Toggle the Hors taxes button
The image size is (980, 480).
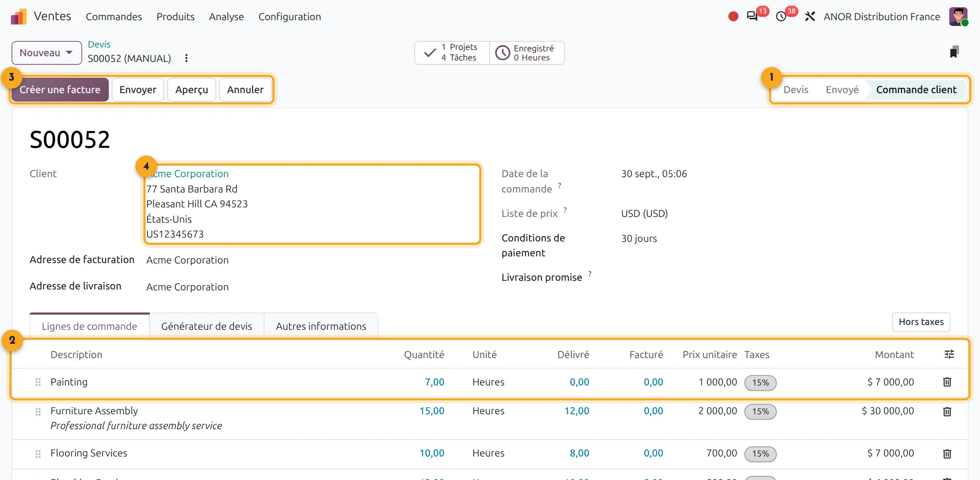click(921, 322)
